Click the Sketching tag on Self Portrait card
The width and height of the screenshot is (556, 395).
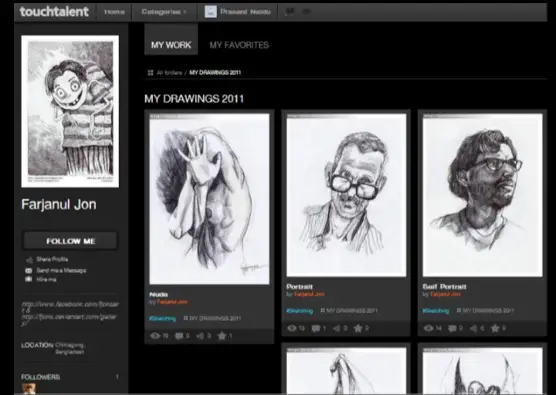click(436, 311)
